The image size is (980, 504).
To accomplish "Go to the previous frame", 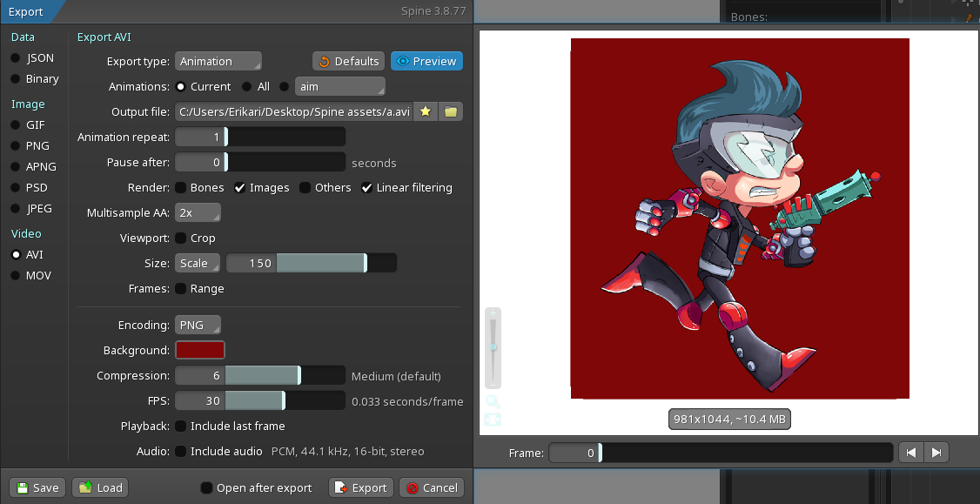I will coord(910,453).
